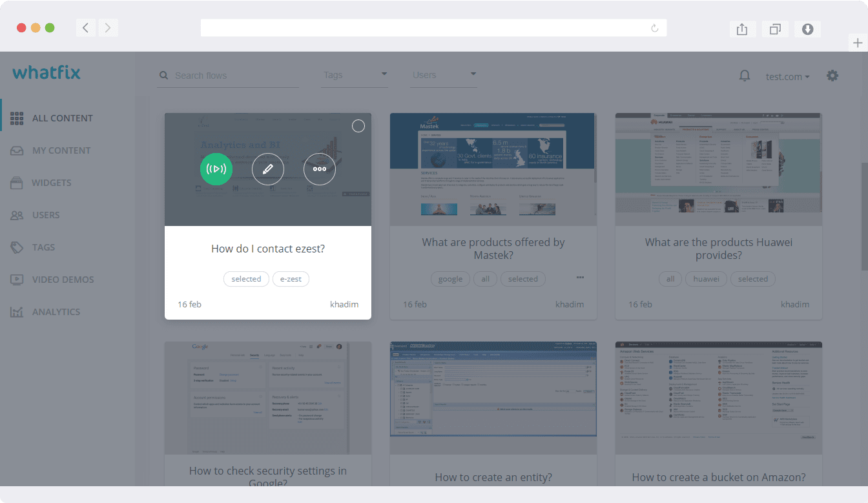The image size is (868, 503).
Task: Show browser tab overview
Action: pyautogui.click(x=775, y=29)
